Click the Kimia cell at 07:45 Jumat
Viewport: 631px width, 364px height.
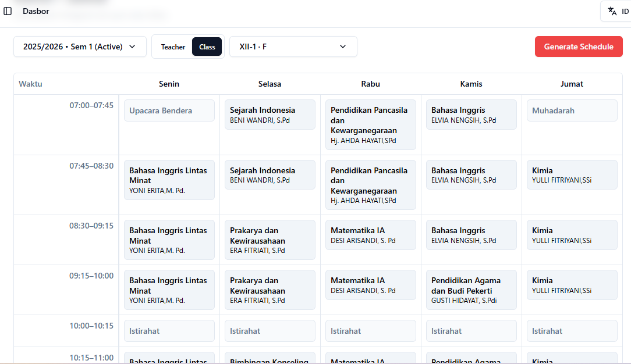tap(572, 174)
